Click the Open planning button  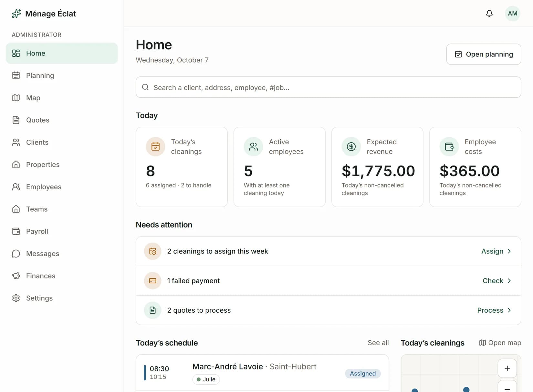coord(484,54)
